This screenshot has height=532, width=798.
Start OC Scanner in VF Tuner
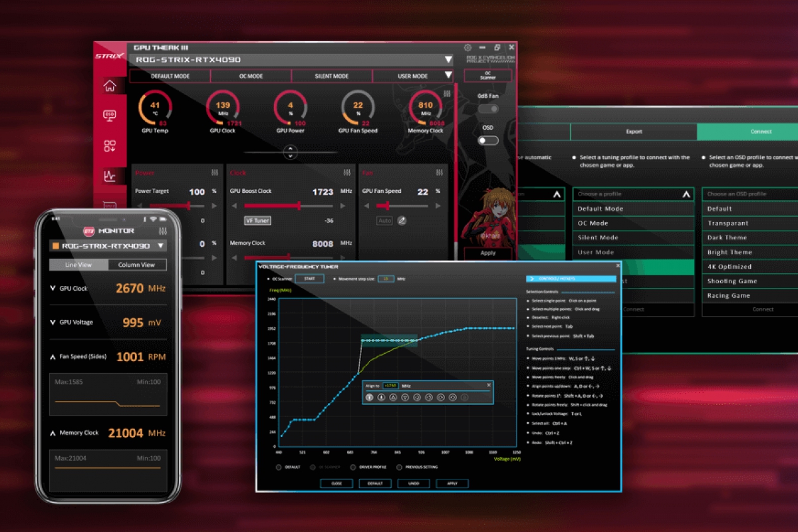pos(309,279)
